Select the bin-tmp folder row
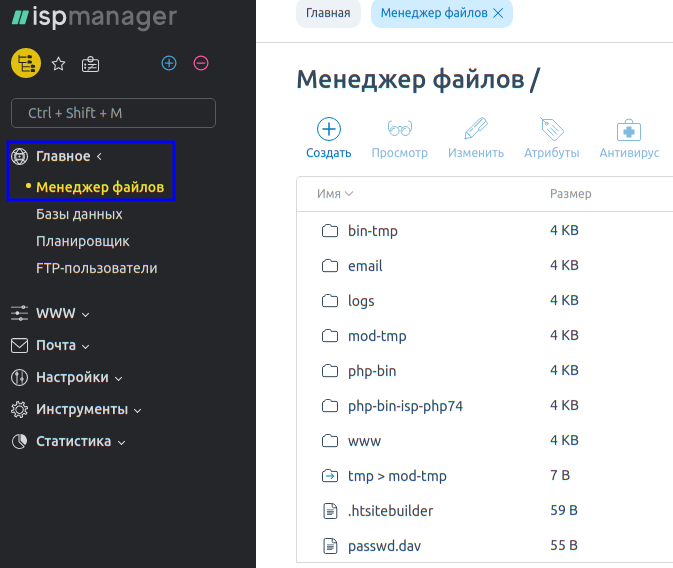673x568 pixels. (x=485, y=231)
